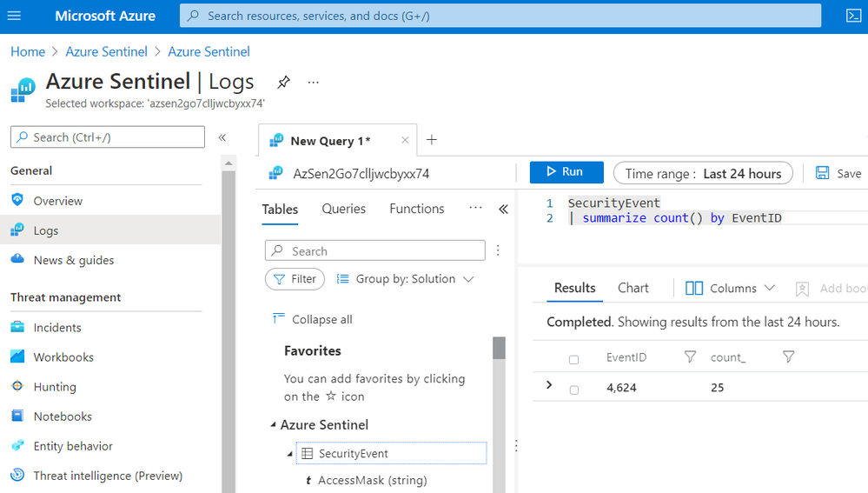This screenshot has width=868, height=493.
Task: Click the Add bookmark icon
Action: (802, 289)
